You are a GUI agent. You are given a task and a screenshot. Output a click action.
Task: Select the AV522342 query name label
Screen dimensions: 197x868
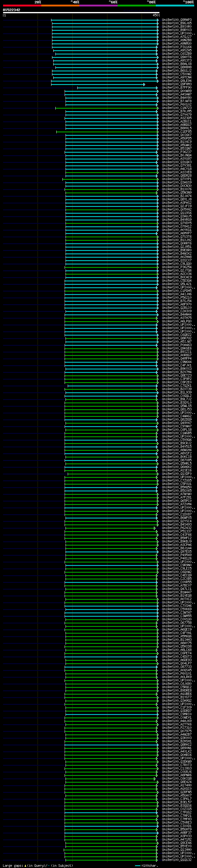point(11,10)
